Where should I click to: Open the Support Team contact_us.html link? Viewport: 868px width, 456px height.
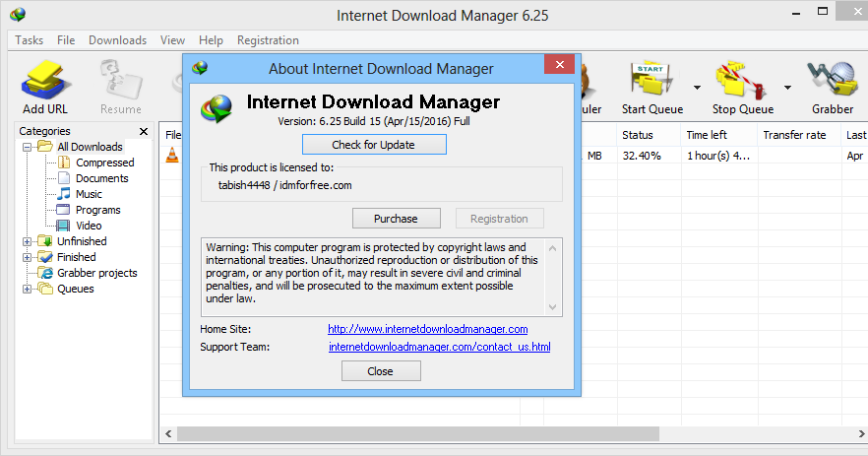(440, 347)
